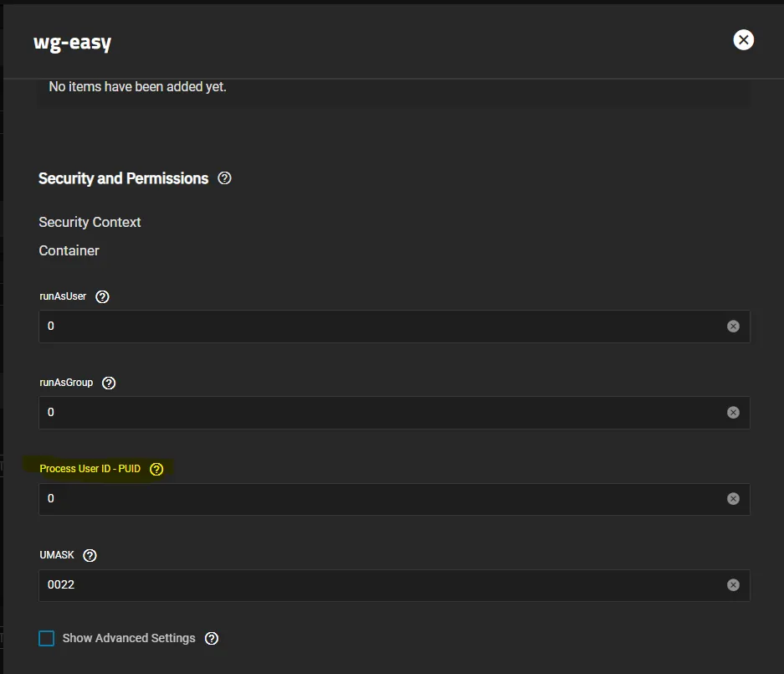Focus the runAsUser input field
The width and height of the screenshot is (784, 674).
pyautogui.click(x=377, y=327)
